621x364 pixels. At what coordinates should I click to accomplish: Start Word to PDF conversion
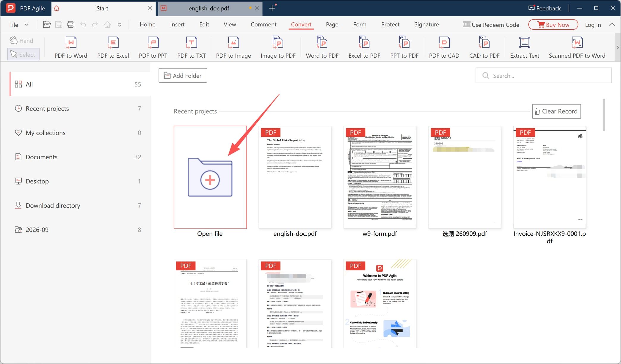pos(322,47)
